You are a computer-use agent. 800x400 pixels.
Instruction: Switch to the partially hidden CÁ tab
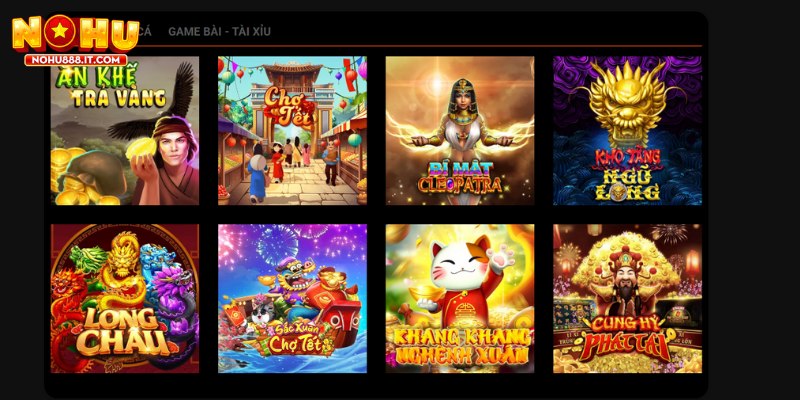pyautogui.click(x=145, y=32)
